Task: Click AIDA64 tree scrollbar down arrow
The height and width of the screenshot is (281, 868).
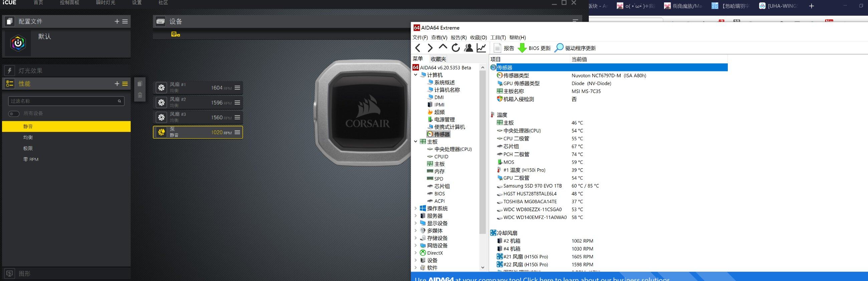Action: 482,268
